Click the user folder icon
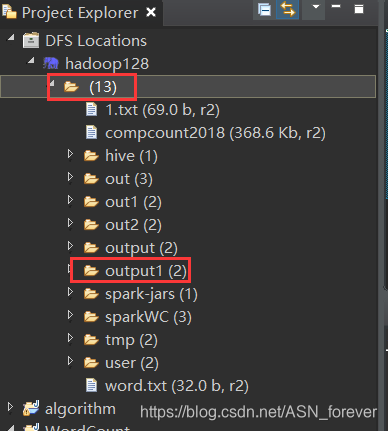This screenshot has width=388, height=431. tap(91, 363)
